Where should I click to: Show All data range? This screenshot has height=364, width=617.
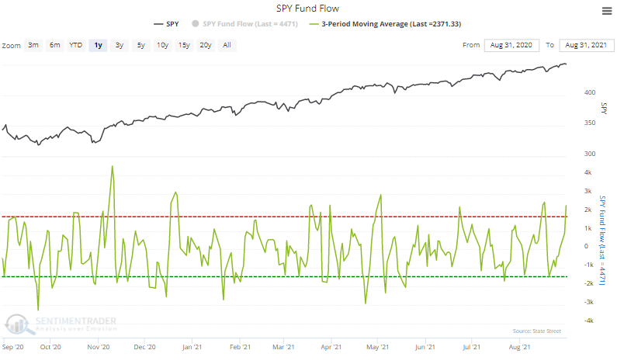pos(227,45)
